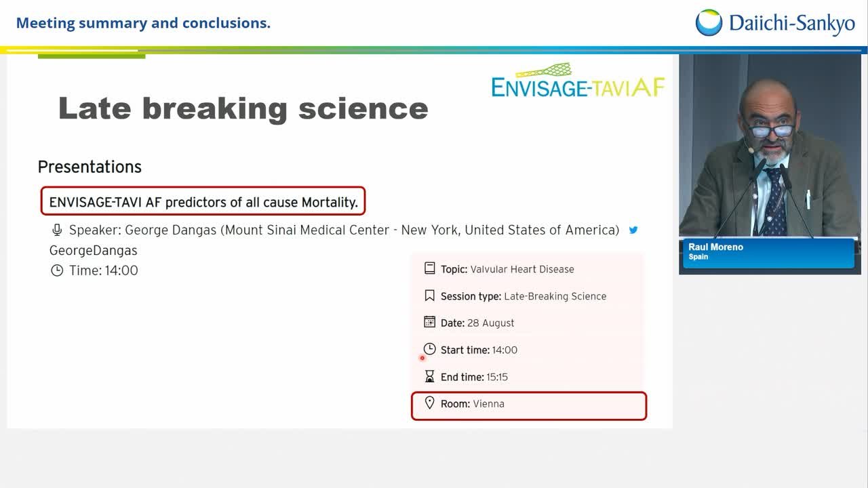Image resolution: width=868 pixels, height=488 pixels.
Task: Click the calendar icon beside Date
Action: pos(429,322)
